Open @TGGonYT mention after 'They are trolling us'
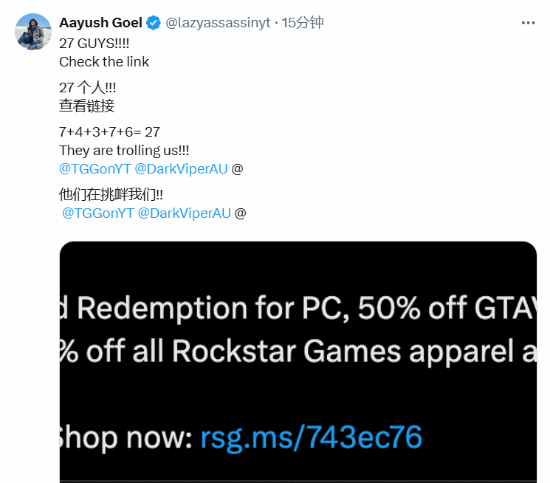550x483 pixels. [x=95, y=169]
